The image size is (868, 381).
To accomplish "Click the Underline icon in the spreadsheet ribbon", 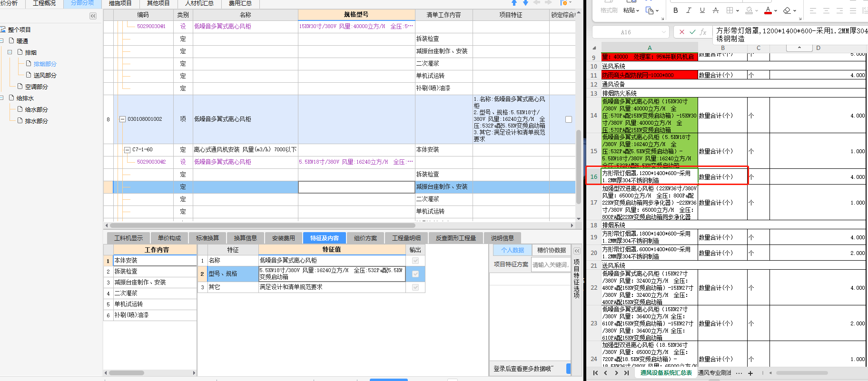I will tap(702, 10).
